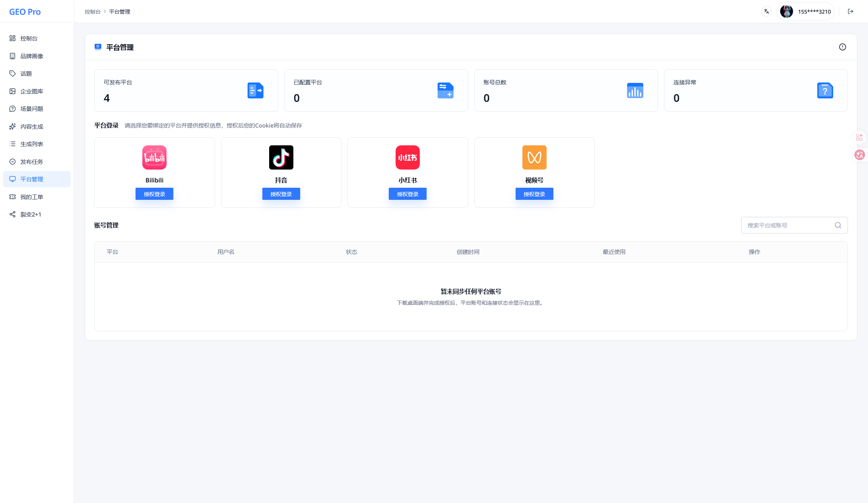Viewport: 868px width, 503px height.
Task: Click the pink floating translate widget icon
Action: click(x=860, y=155)
